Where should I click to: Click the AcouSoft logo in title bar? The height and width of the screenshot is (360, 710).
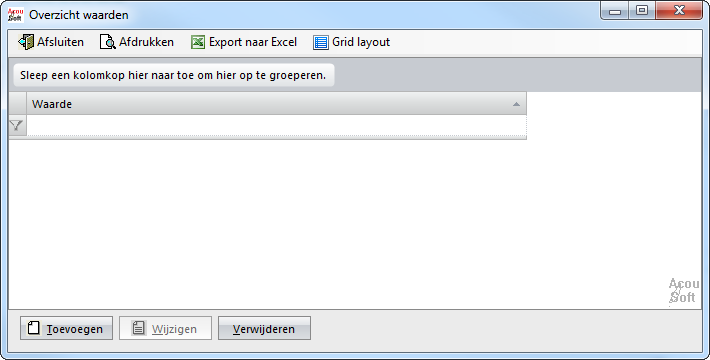tap(15, 14)
